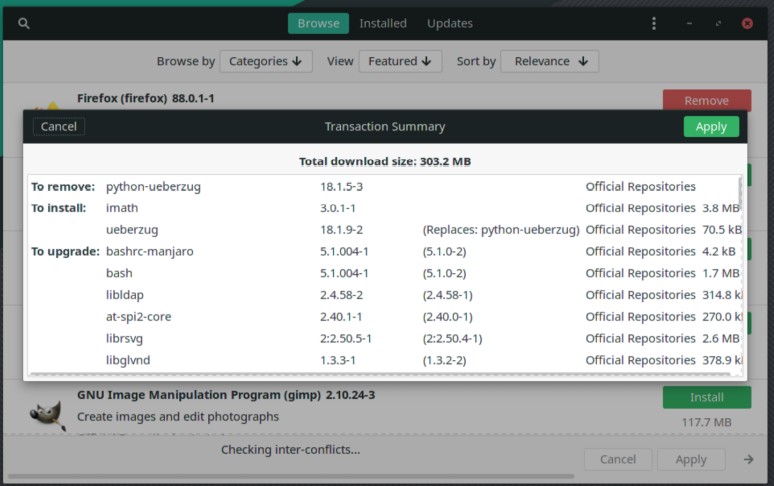Click 'Create images and edit photographs' description
The image size is (774, 486).
coord(178,416)
